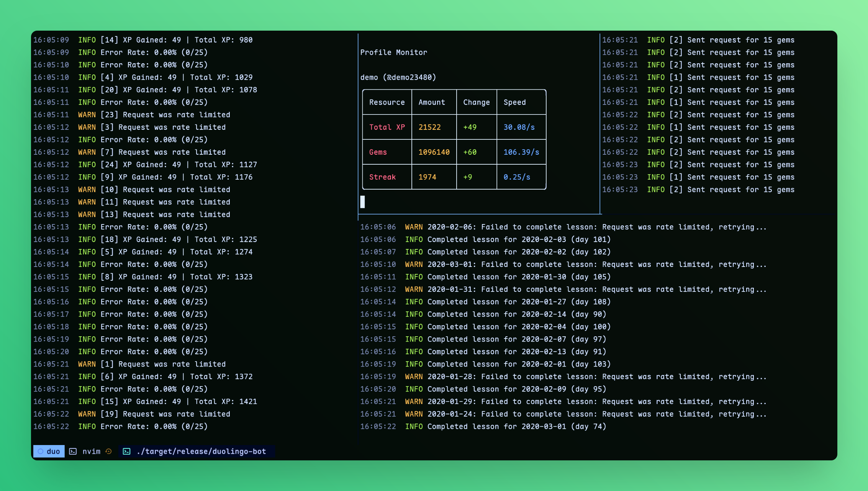The image size is (868, 491).
Task: Click the white terminal cursor block
Action: click(362, 201)
